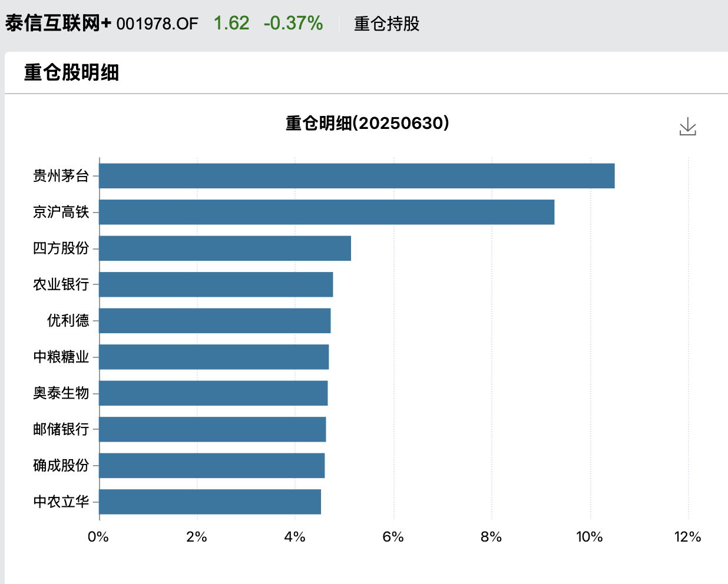The image size is (728, 584).
Task: Click the 中农立华 bar
Action: pyautogui.click(x=210, y=502)
